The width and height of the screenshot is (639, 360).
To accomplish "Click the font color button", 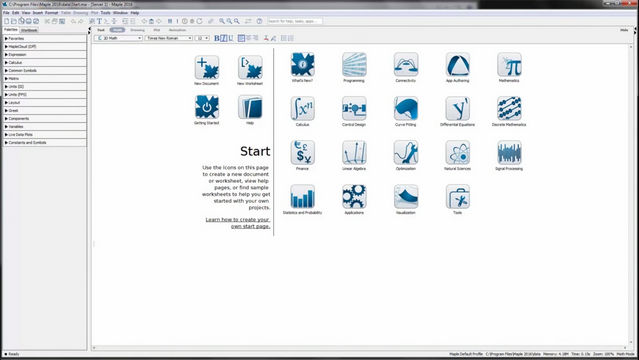I will (x=266, y=38).
